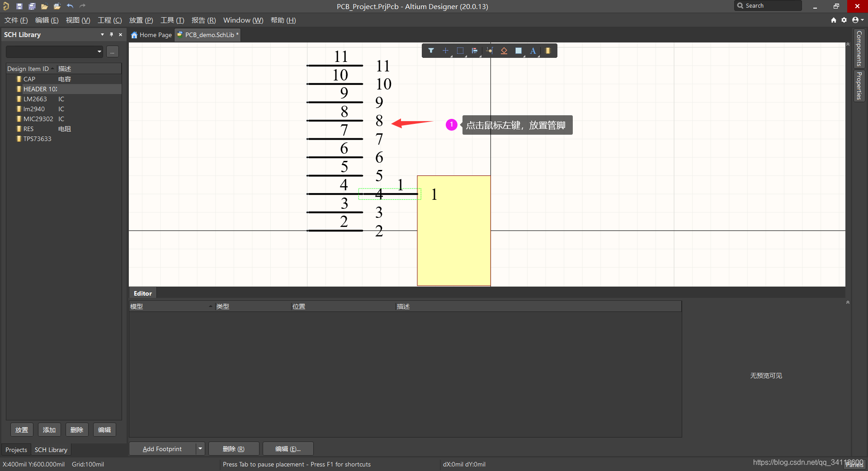
Task: Open SCH Library panel options dropdown arrow
Action: coord(102,34)
